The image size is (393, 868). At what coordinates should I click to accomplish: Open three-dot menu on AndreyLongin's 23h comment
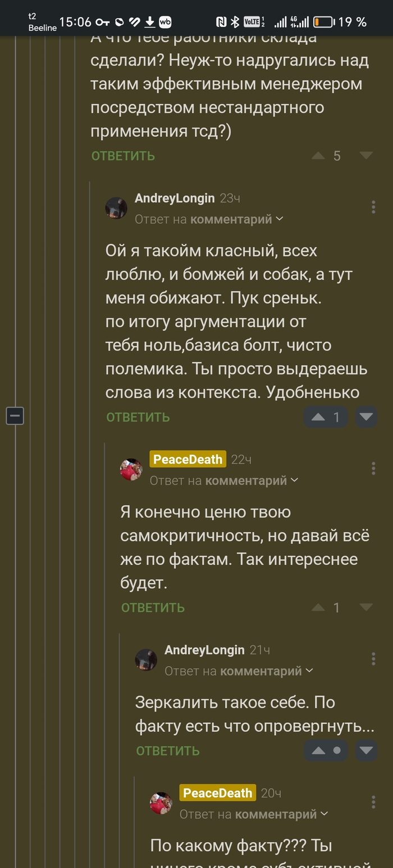click(373, 207)
